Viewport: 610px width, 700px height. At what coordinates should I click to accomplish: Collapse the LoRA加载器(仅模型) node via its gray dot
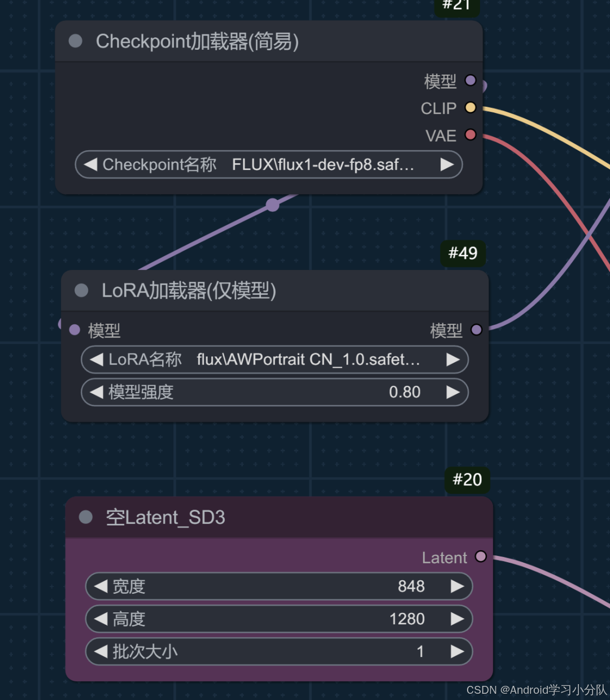pos(81,290)
